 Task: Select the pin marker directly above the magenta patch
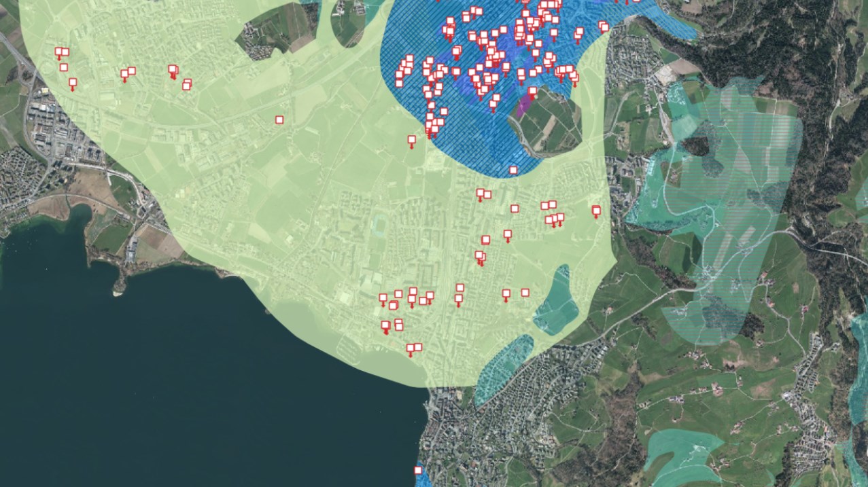click(532, 92)
